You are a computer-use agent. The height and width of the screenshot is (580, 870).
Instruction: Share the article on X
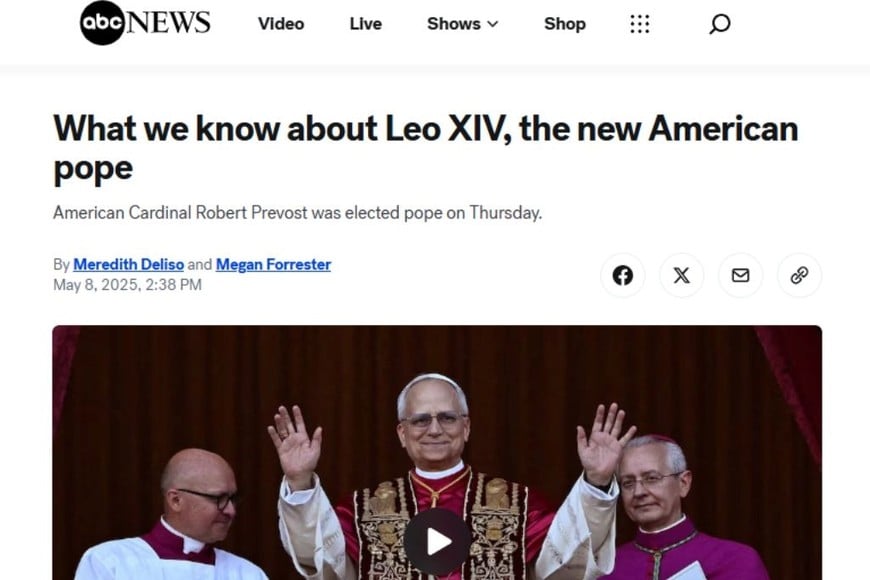pos(681,275)
